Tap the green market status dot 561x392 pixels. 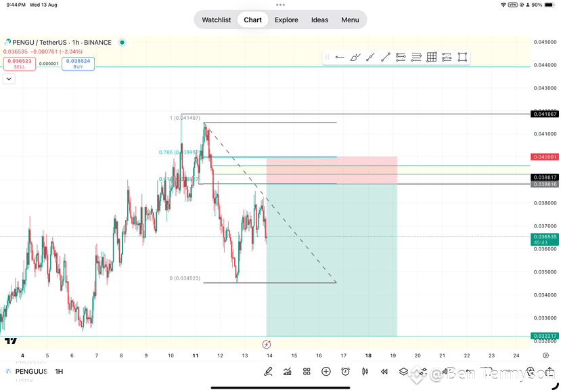tap(122, 43)
